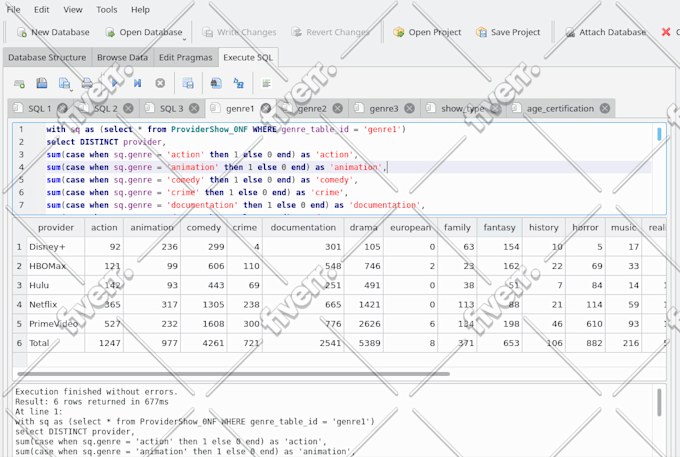Close the SQL 1 editor tab
680x457 pixels.
[x=62, y=108]
